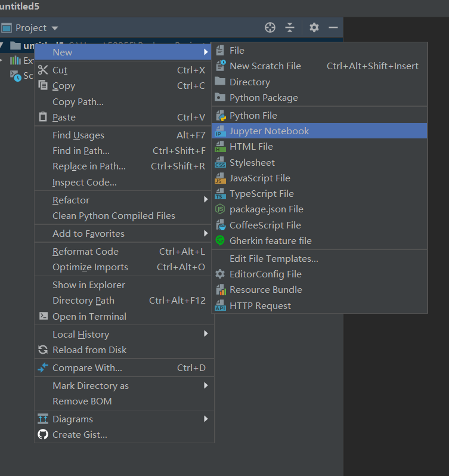
Task: Hide the Project panel with minus icon
Action: [x=333, y=27]
